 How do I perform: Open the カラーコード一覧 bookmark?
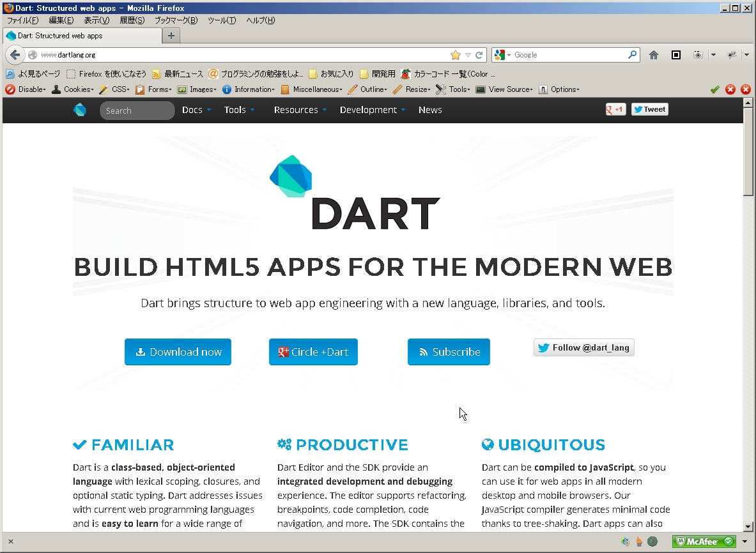pos(448,73)
